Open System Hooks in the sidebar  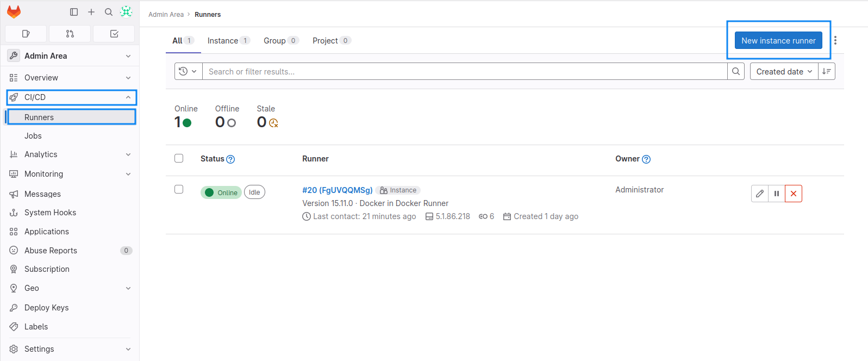pos(70,213)
